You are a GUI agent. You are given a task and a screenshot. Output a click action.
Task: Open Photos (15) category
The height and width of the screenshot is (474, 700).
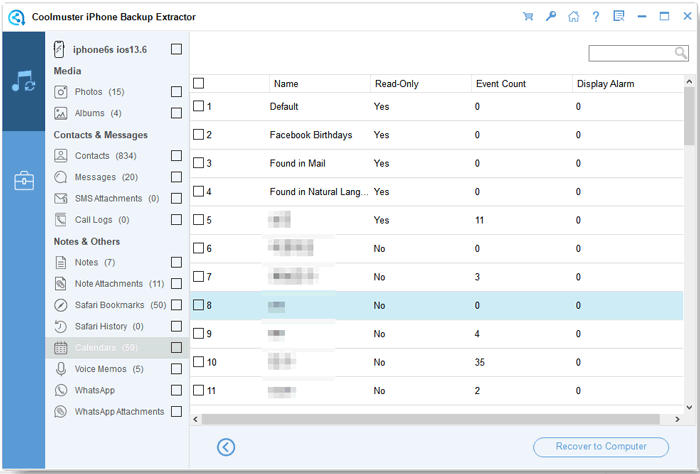[x=100, y=92]
